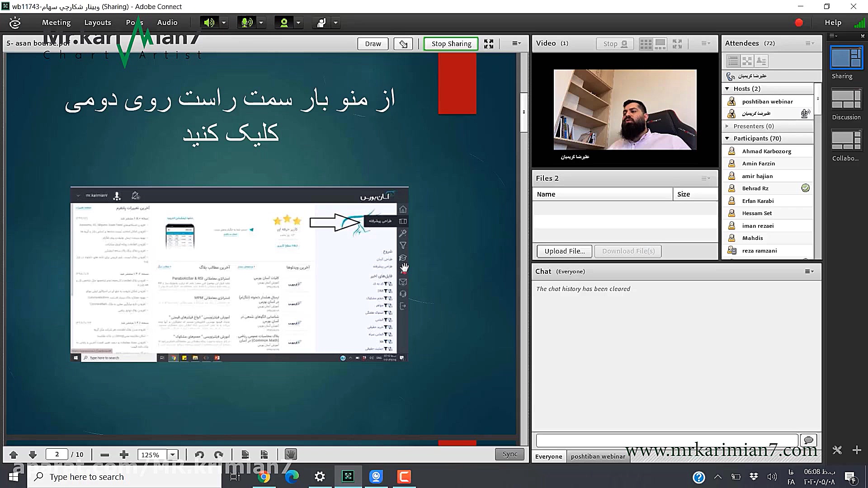Open Edge browser from taskbar
This screenshot has height=488, width=868.
(292, 477)
